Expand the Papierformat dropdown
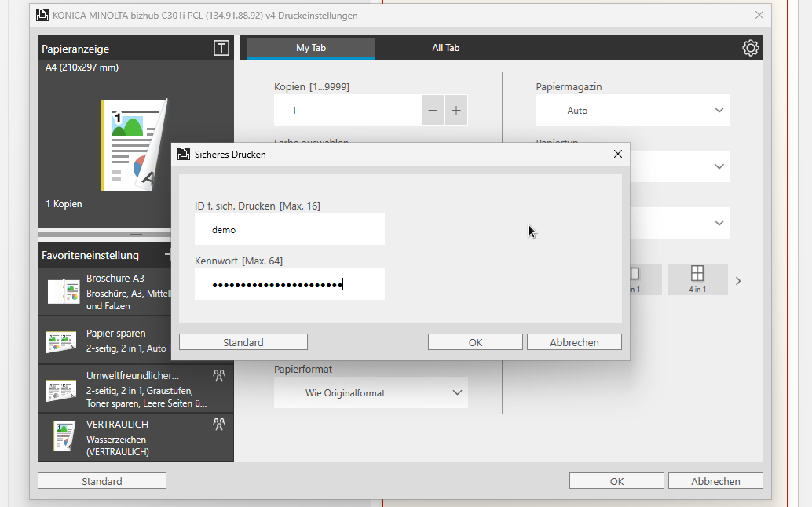812x507 pixels. 371,392
